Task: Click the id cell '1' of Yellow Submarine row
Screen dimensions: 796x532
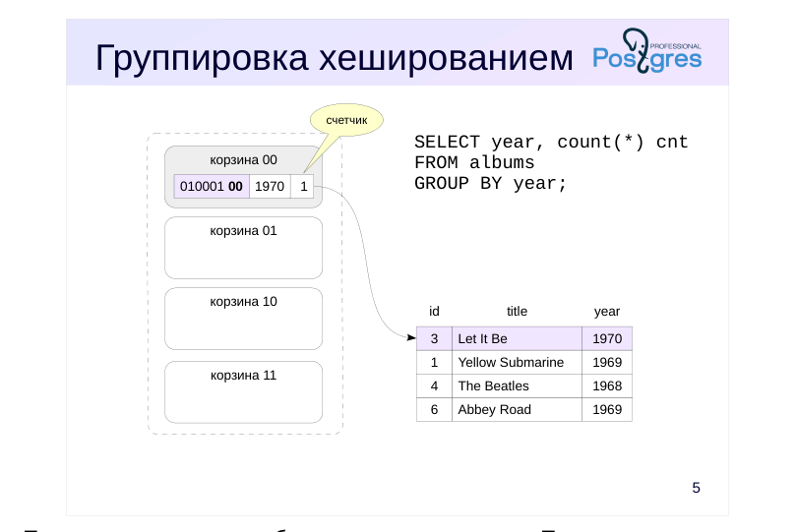Action: (x=434, y=362)
